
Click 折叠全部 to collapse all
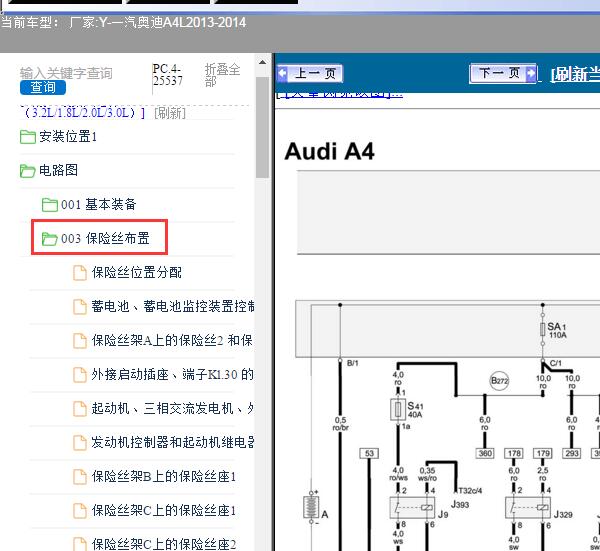[x=222, y=75]
